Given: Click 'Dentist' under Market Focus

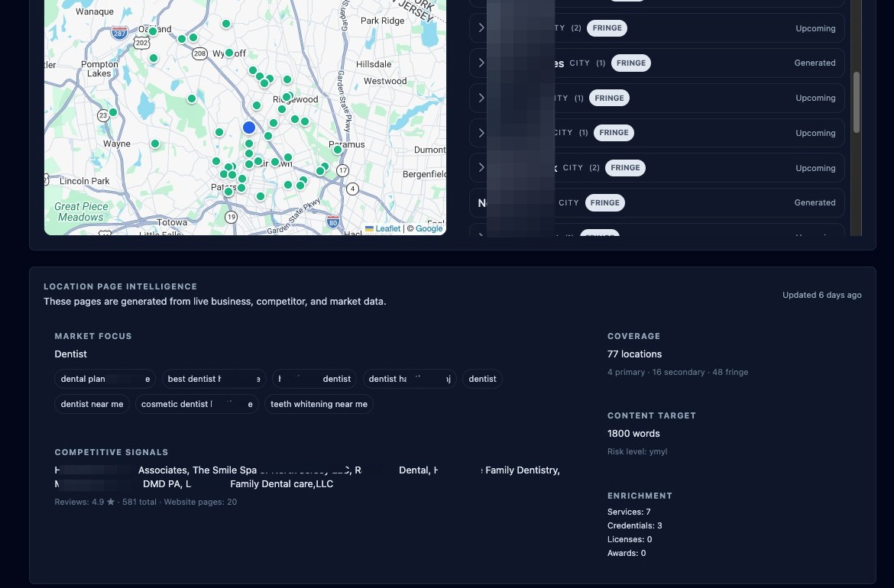Looking at the screenshot, I should click(x=71, y=354).
